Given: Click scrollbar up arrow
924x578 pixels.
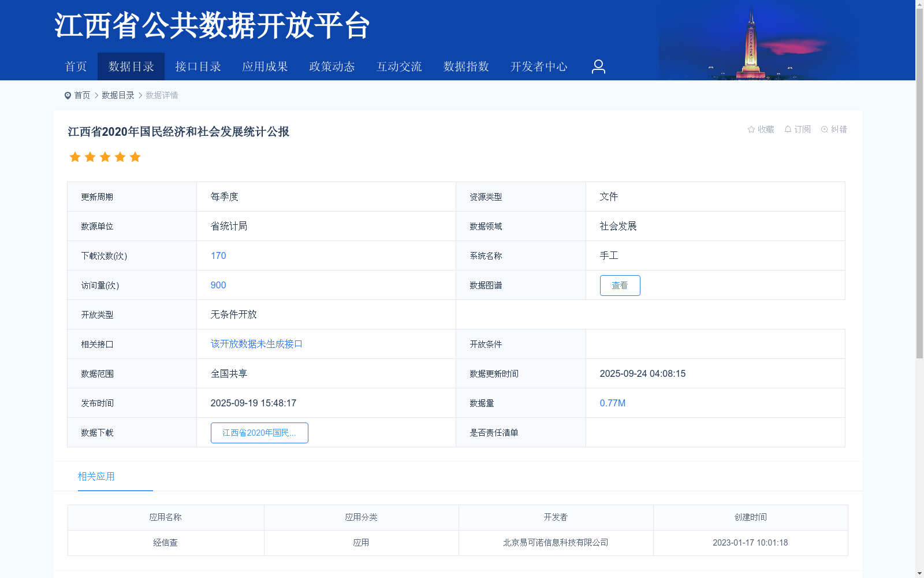Looking at the screenshot, I should click(x=919, y=5).
